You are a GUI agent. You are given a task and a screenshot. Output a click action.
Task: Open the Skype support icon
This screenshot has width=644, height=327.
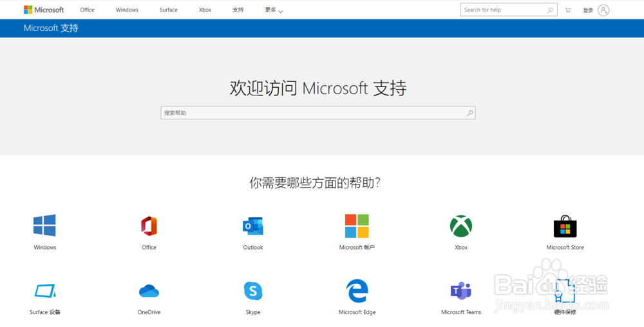(253, 291)
